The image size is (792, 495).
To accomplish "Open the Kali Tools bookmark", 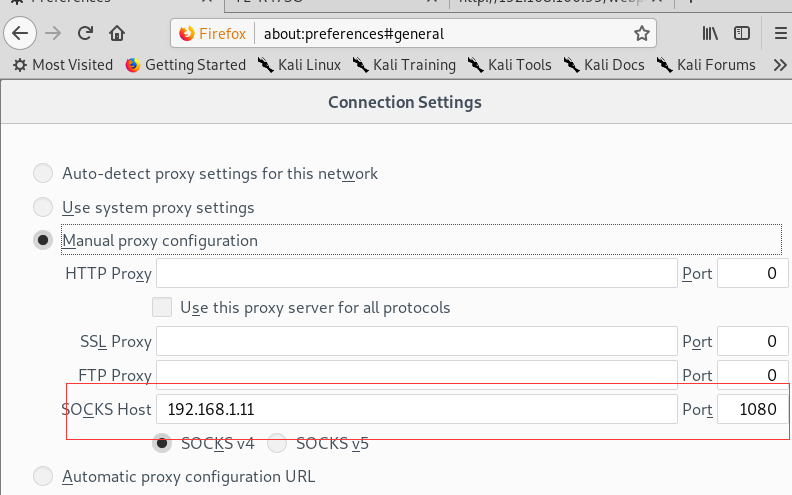I will [x=509, y=65].
